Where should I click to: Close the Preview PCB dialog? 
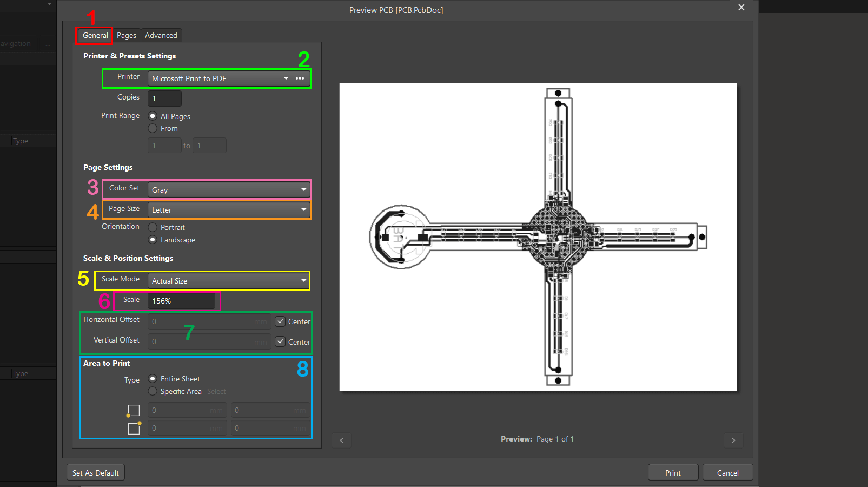[741, 8]
